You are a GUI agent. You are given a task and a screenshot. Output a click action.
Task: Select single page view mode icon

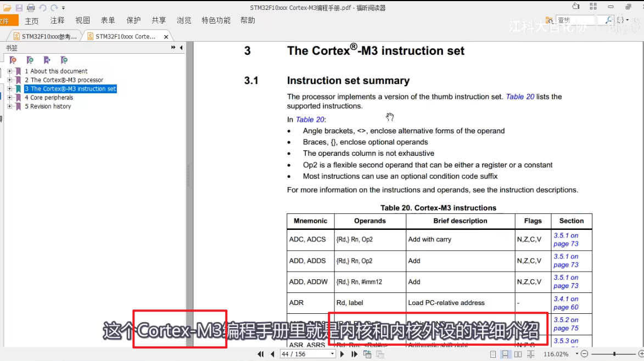(493, 354)
